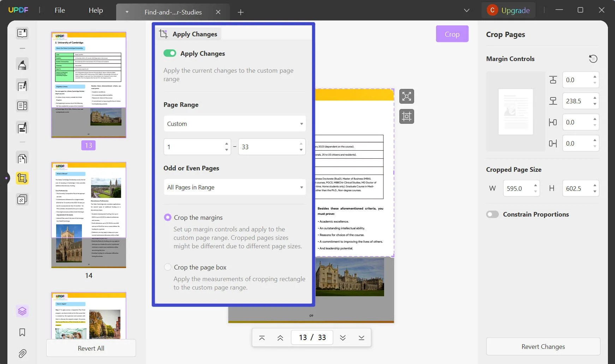Click the Revert Changes button
The image size is (615, 364).
(x=543, y=346)
